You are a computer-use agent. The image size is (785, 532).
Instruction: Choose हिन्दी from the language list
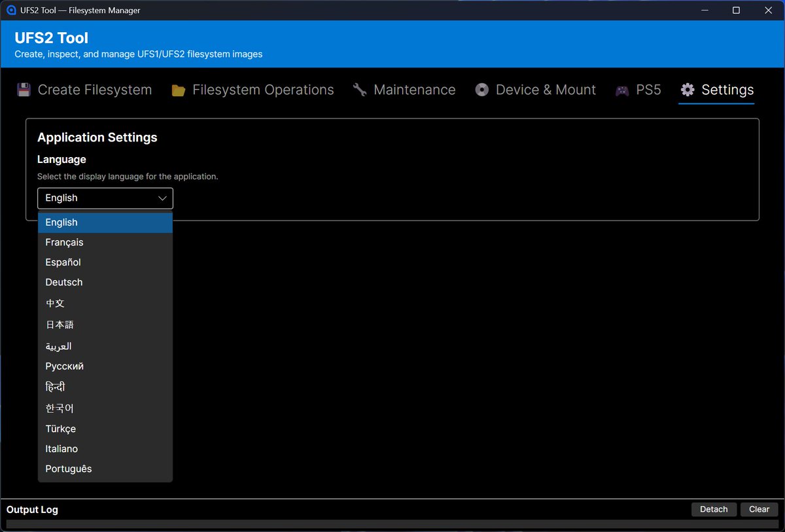click(105, 387)
